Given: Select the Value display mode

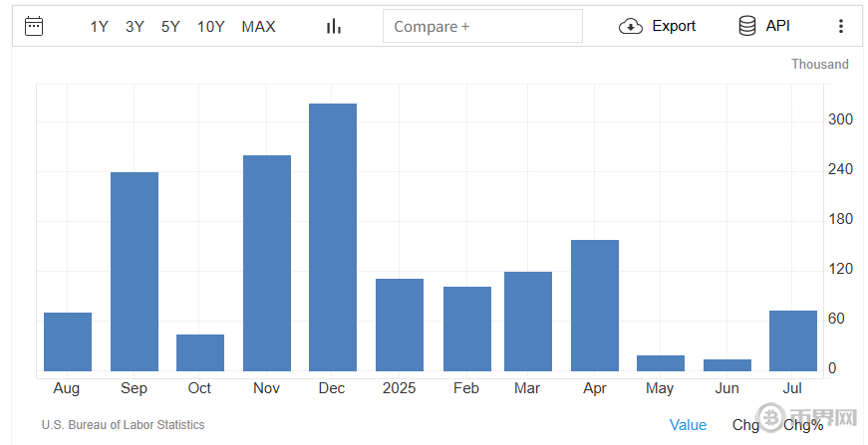Looking at the screenshot, I should [688, 425].
